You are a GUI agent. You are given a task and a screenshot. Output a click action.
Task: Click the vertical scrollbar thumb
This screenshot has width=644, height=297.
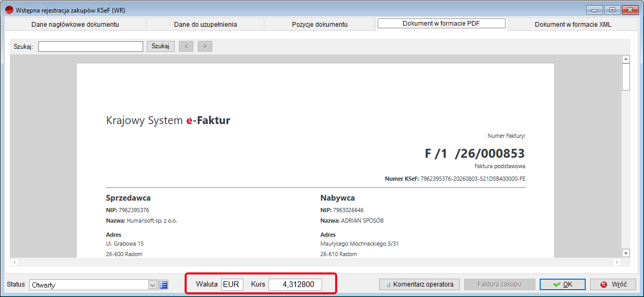click(x=626, y=77)
